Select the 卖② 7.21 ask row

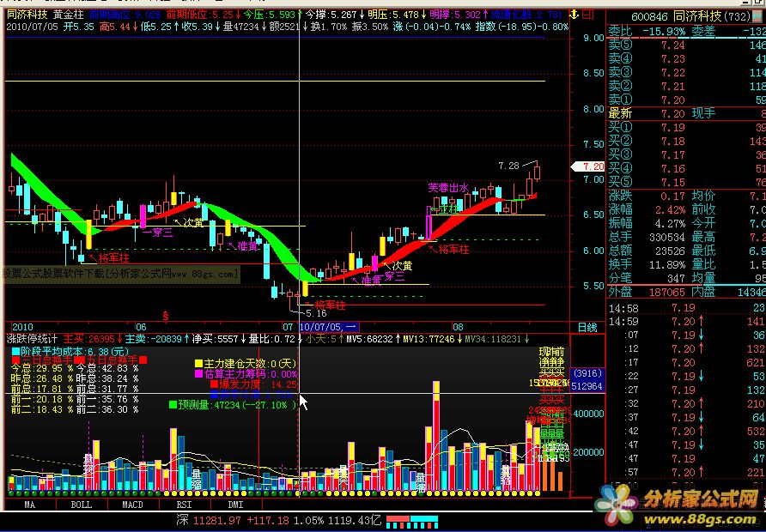click(687, 86)
